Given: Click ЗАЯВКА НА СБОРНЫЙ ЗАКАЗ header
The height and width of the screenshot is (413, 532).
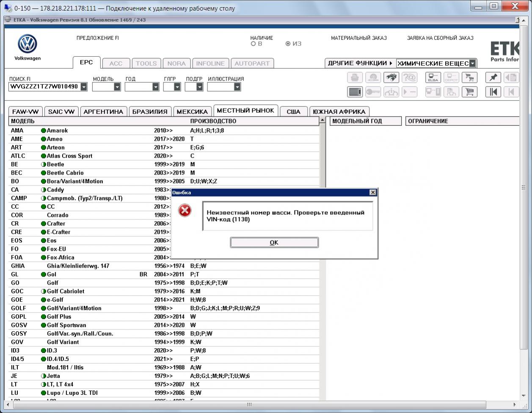Looking at the screenshot, I should click(440, 38).
